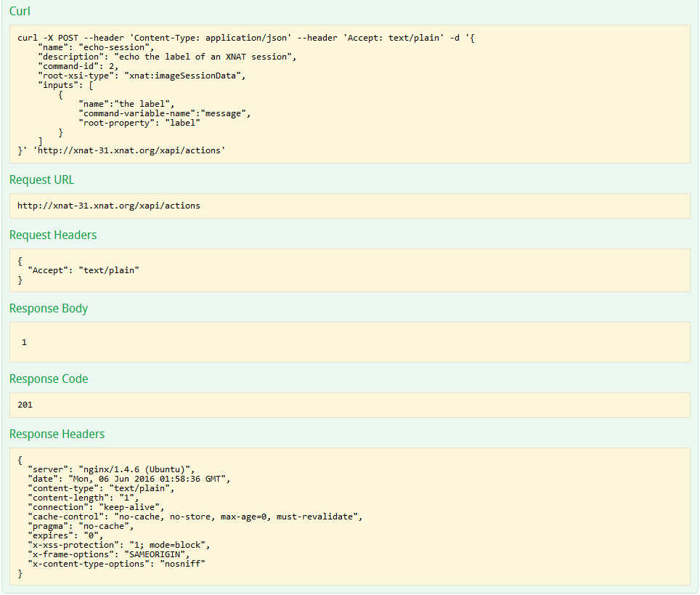The height and width of the screenshot is (595, 700).
Task: Click the Response Code heading
Action: 49,379
